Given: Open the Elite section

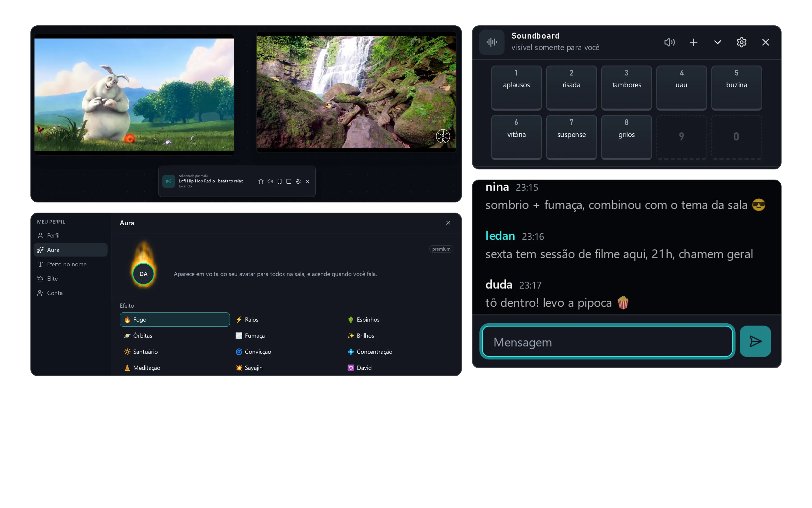Looking at the screenshot, I should point(71,279).
